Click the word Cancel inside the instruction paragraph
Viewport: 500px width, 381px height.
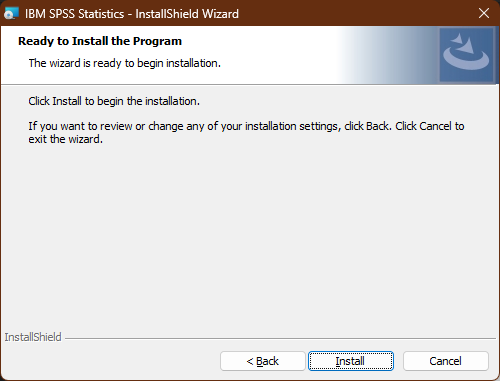coord(435,126)
